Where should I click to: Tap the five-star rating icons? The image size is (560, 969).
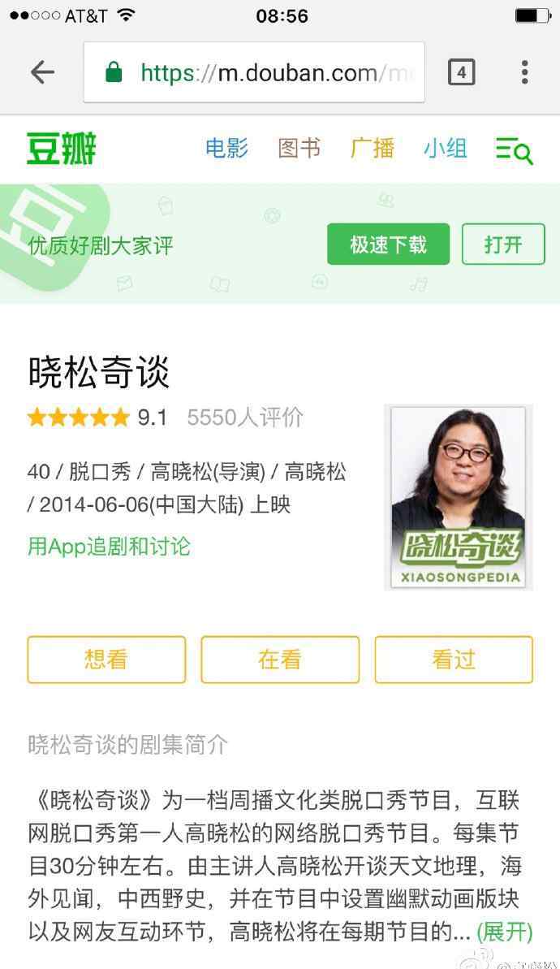click(79, 417)
